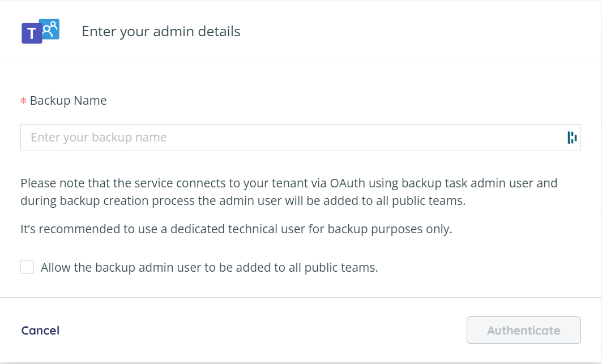This screenshot has width=602, height=364.
Task: Click the name-generator icon inside the backup field
Action: tap(573, 137)
